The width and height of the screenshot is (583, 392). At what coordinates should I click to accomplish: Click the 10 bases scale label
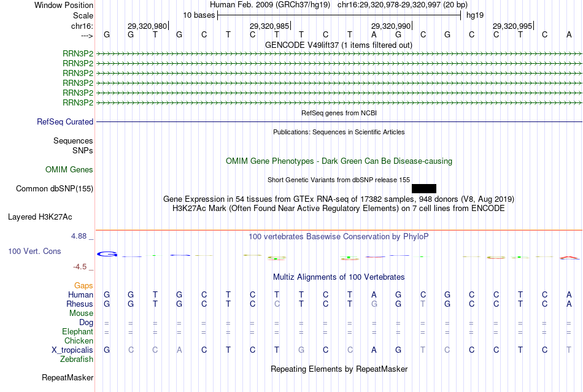pos(199,15)
